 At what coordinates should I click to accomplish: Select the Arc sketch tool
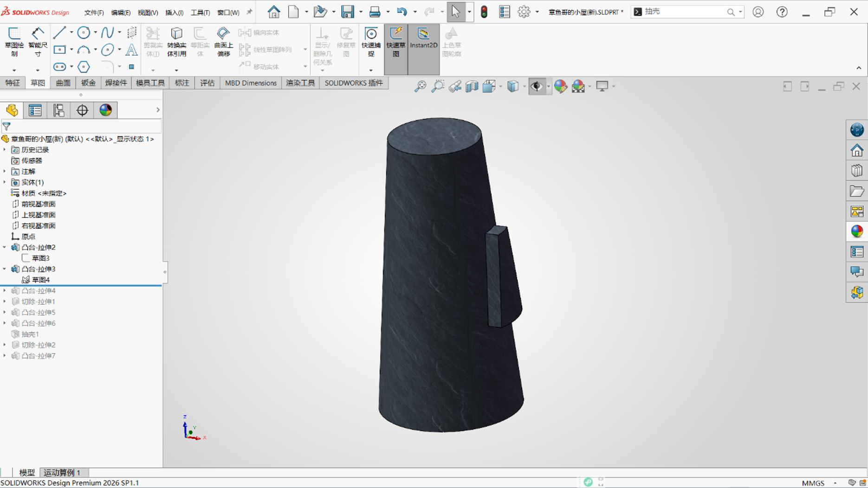pos(84,50)
